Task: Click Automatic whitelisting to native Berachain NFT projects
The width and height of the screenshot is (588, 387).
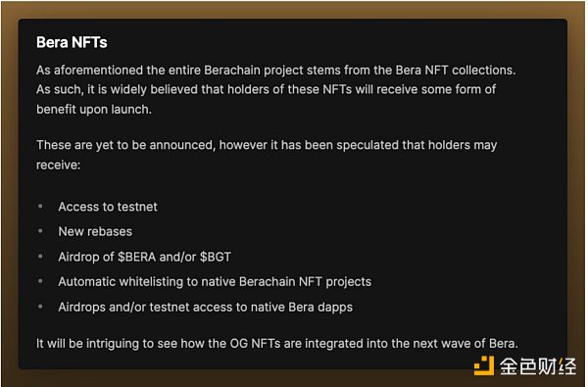Action: [x=215, y=281]
